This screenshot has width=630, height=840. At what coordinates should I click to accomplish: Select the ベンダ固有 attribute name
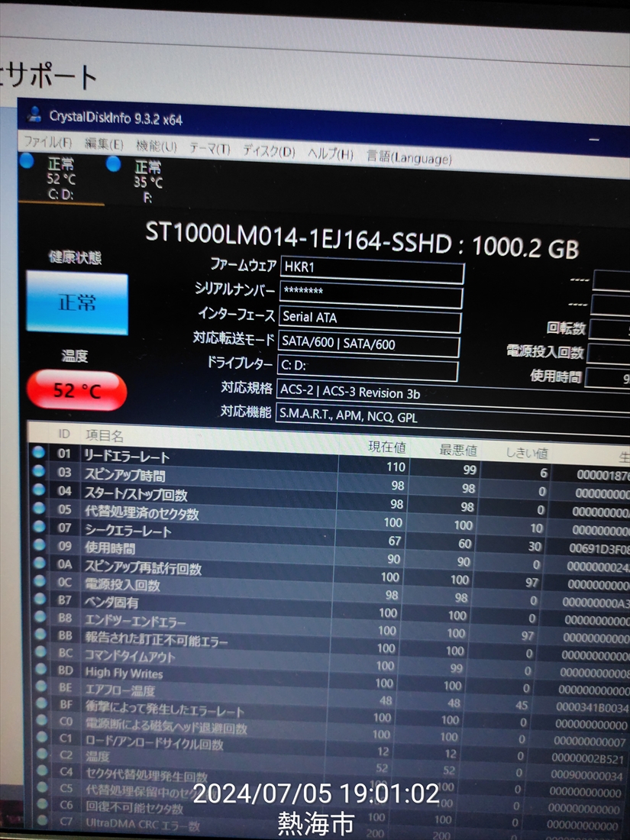(111, 603)
